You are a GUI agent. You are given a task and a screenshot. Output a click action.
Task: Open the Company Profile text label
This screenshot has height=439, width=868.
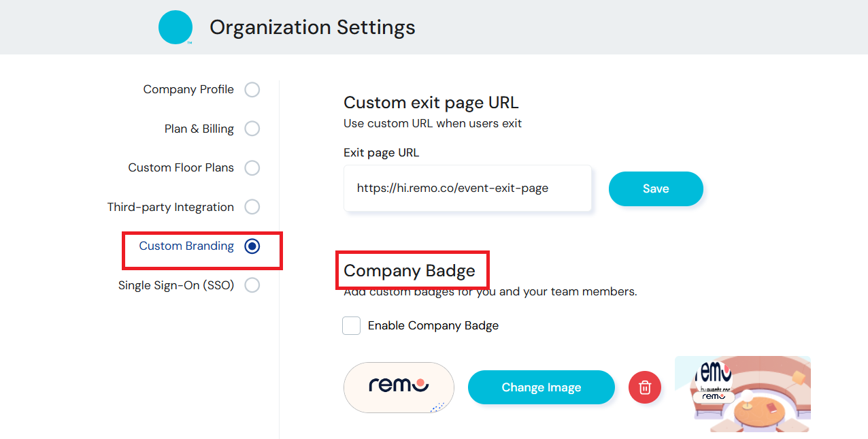pos(188,90)
